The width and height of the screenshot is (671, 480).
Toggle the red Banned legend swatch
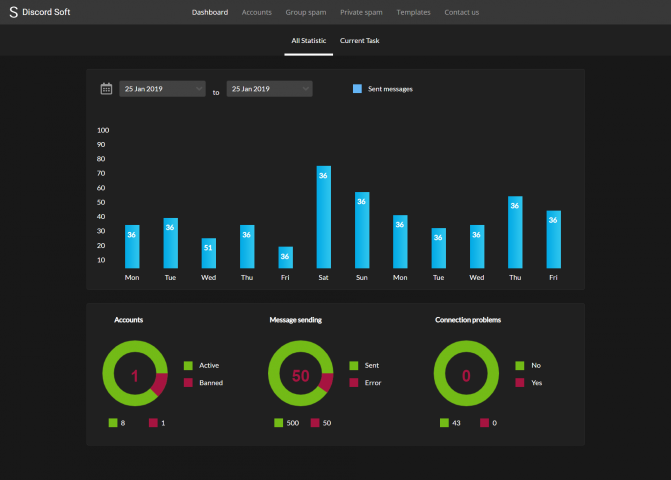[188, 382]
